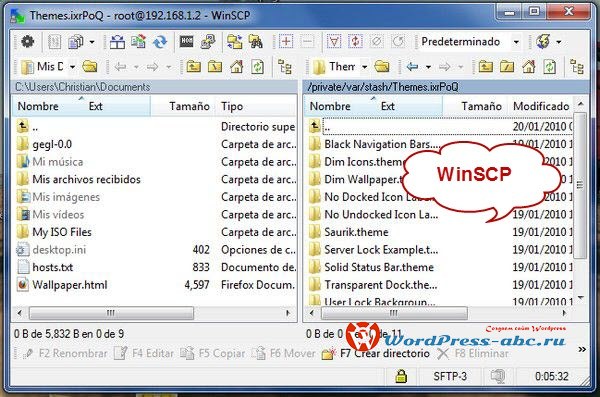Image resolution: width=600 pixels, height=397 pixels.
Task: Refresh the local panel
Action: [258, 67]
